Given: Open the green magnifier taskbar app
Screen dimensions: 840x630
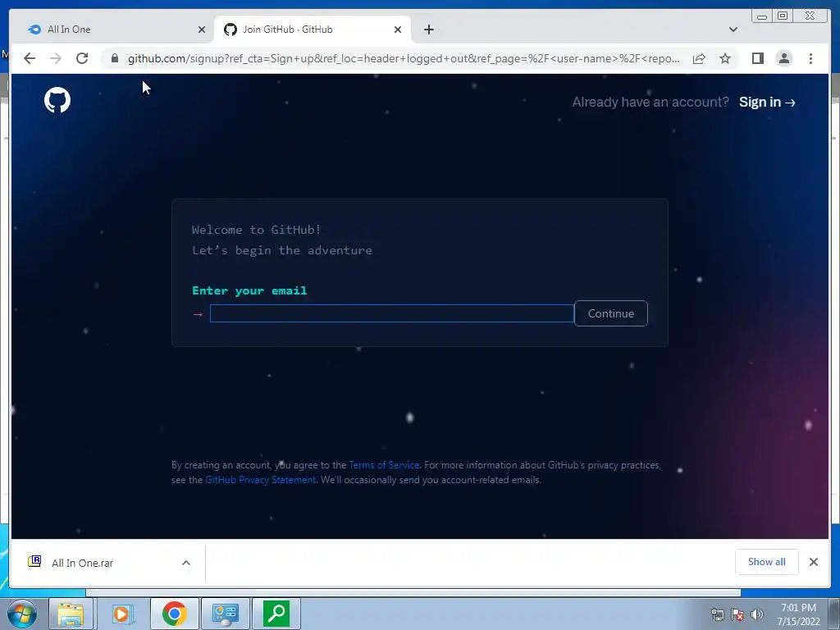Looking at the screenshot, I should (276, 614).
